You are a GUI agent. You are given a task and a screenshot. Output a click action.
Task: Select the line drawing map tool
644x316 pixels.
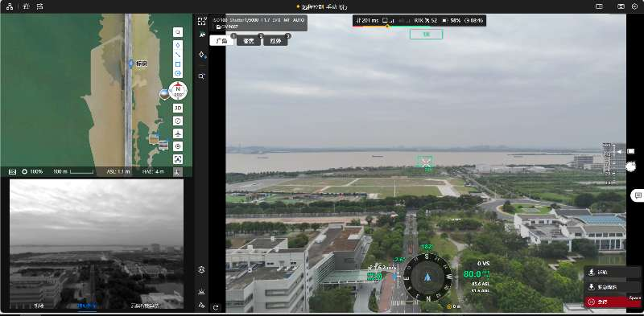[178, 55]
